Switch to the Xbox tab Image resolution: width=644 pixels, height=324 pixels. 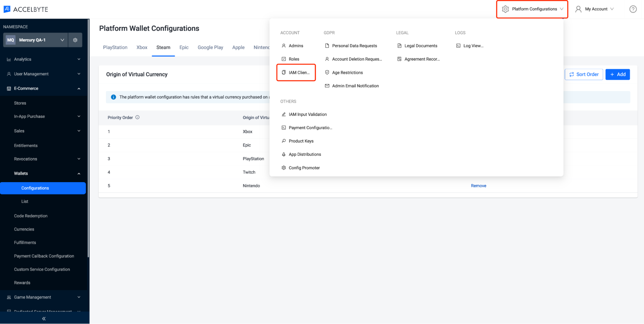[x=142, y=47]
